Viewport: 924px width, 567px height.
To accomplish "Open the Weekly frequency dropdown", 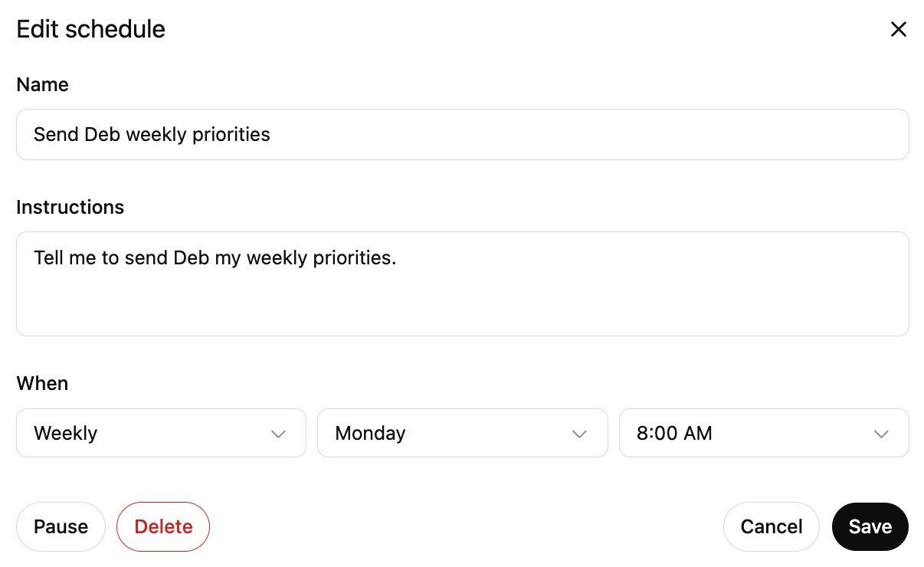I will click(x=161, y=433).
